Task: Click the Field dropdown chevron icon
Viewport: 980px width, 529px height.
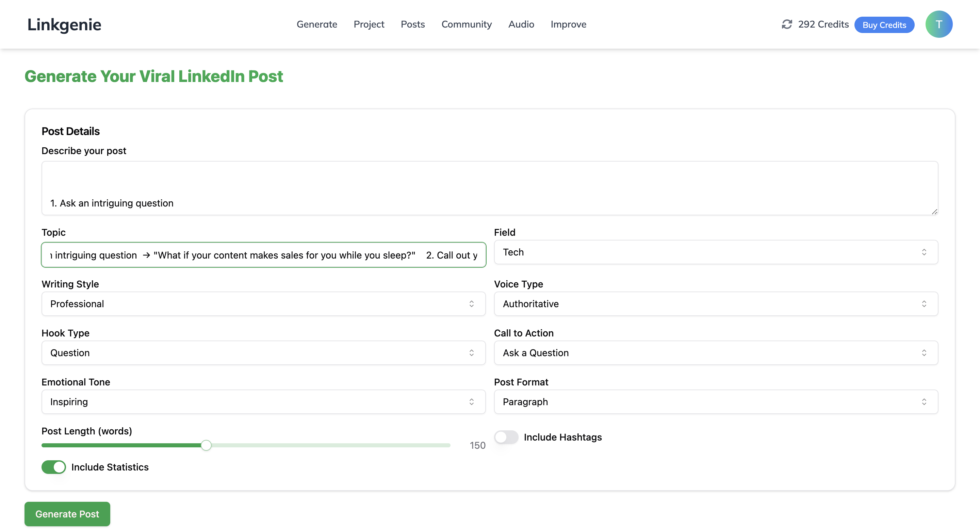Action: point(924,252)
